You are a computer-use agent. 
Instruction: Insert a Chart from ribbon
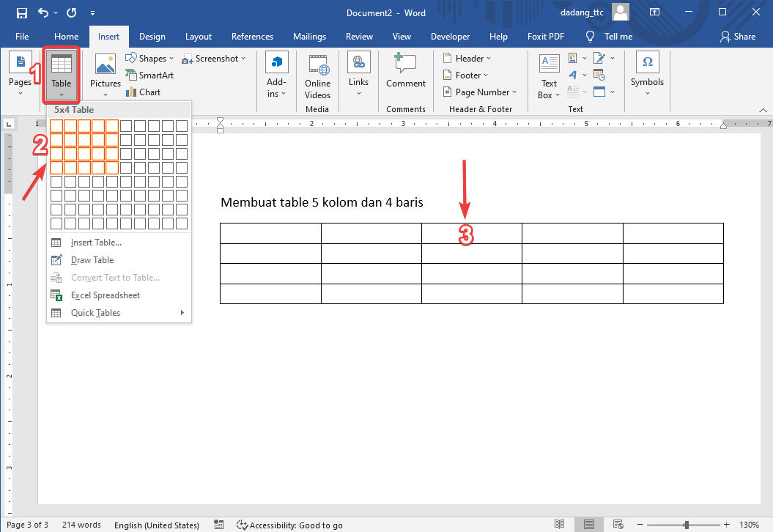click(x=143, y=92)
